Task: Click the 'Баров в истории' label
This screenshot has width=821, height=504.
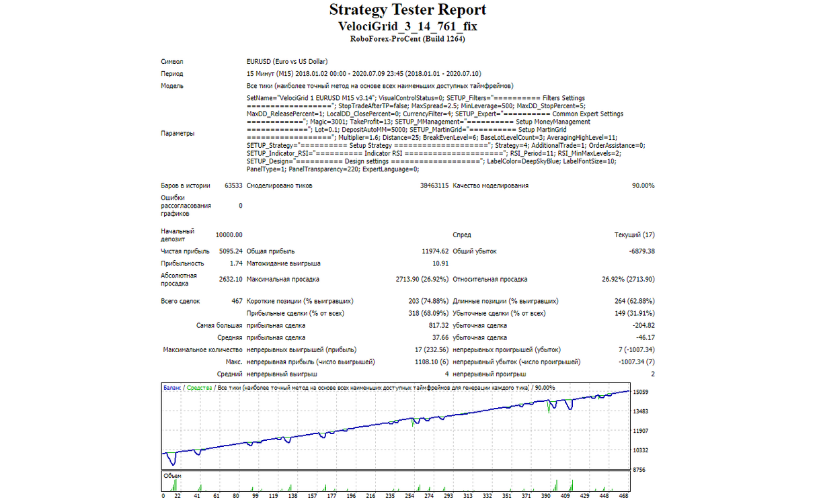Action: pyautogui.click(x=185, y=185)
